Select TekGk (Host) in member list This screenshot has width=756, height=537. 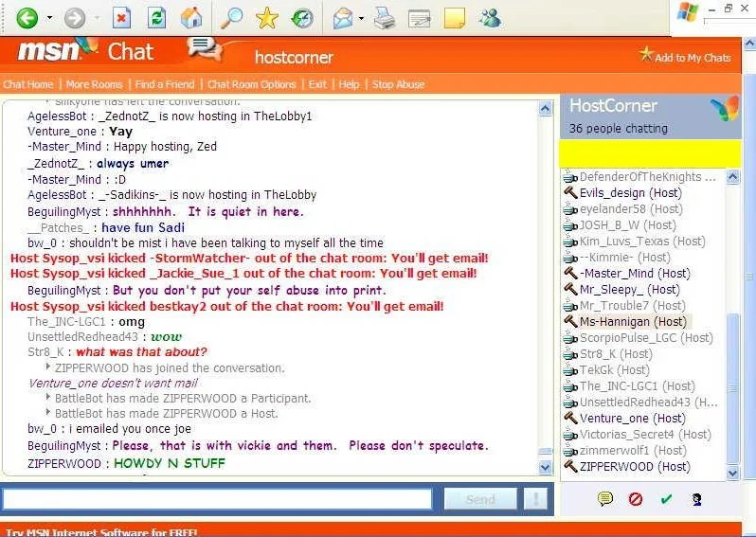point(614,370)
